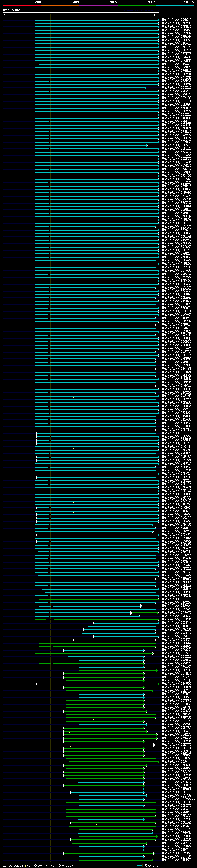Image resolution: width=197 pixels, height=868 pixels.
Task: Click the UniRef100_C0P892 label
Action: [177, 193]
